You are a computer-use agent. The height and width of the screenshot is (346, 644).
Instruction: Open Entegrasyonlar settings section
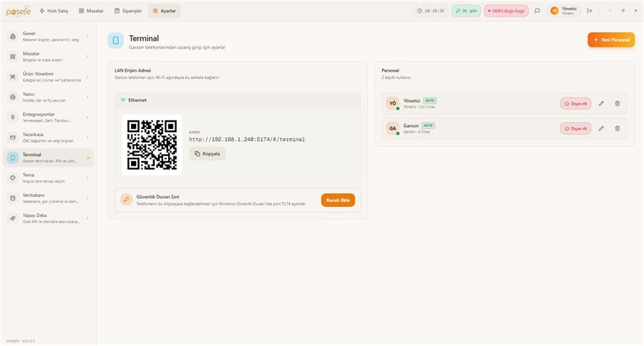coord(49,117)
